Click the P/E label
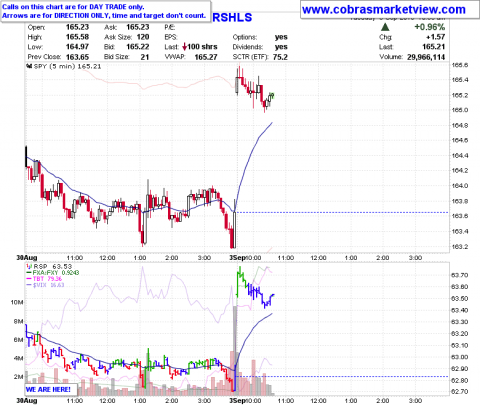480x406 pixels. (170, 27)
